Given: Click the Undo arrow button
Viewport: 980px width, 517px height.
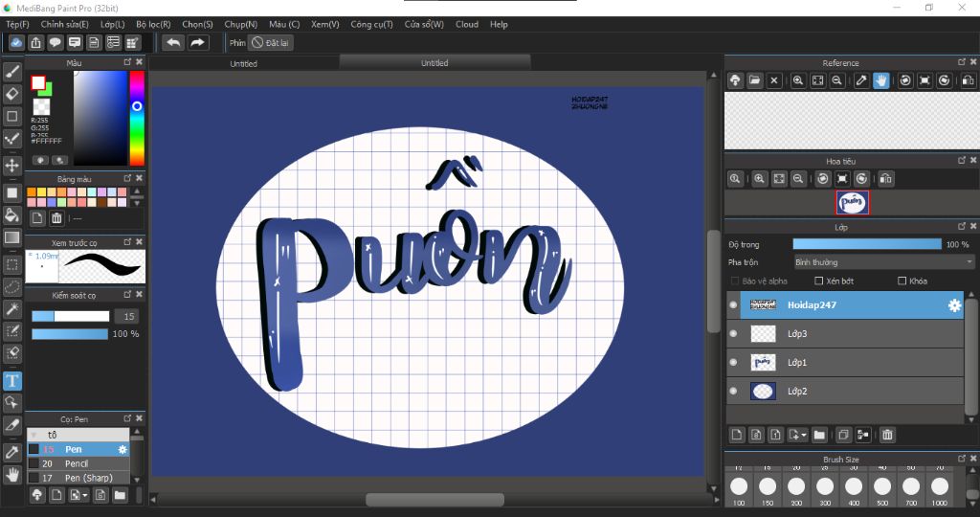Looking at the screenshot, I should click(174, 42).
